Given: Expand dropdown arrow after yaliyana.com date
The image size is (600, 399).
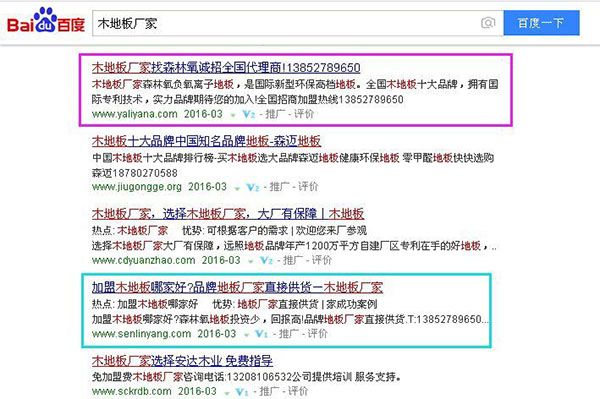Looking at the screenshot, I should tap(233, 115).
